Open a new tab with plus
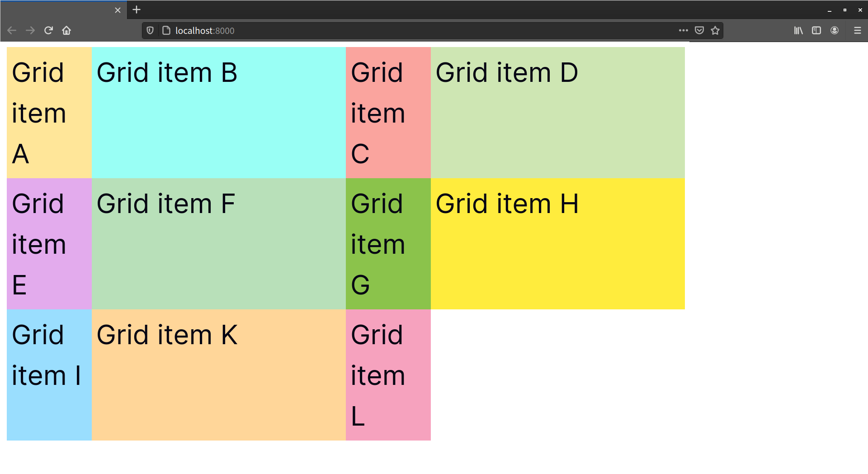 pos(137,9)
